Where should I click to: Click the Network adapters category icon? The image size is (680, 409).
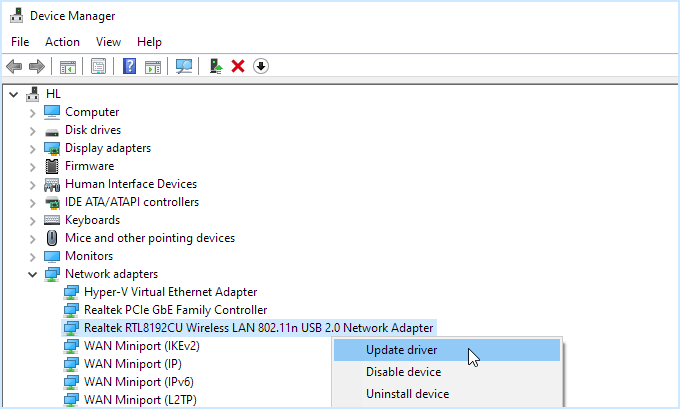52,275
